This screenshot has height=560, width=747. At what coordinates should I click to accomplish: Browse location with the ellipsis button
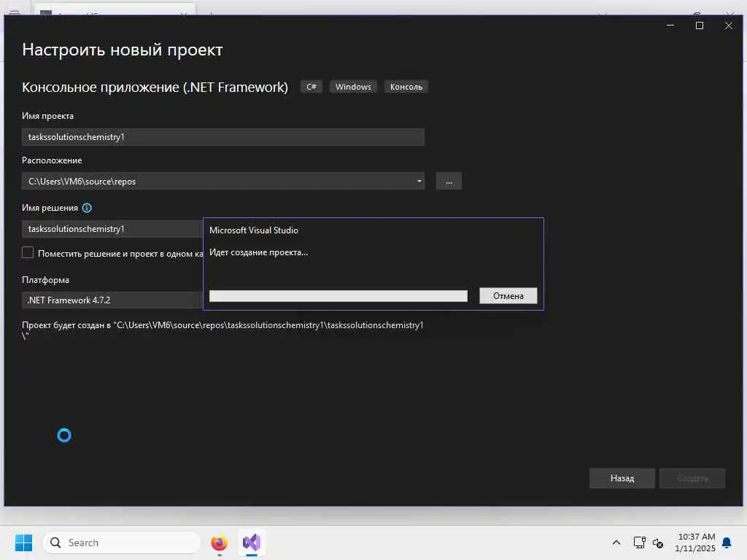[x=449, y=182]
